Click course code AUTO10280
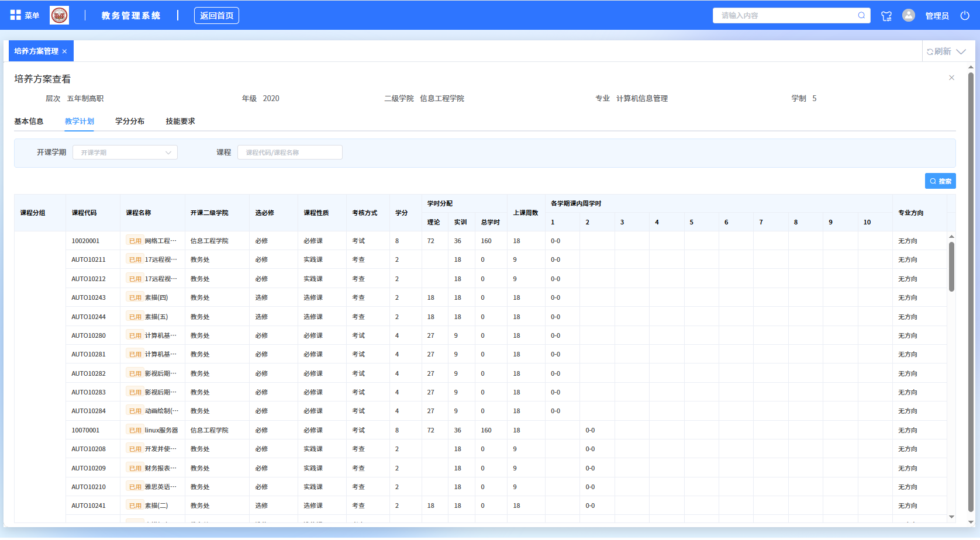Image resolution: width=980 pixels, height=540 pixels. tap(88, 335)
